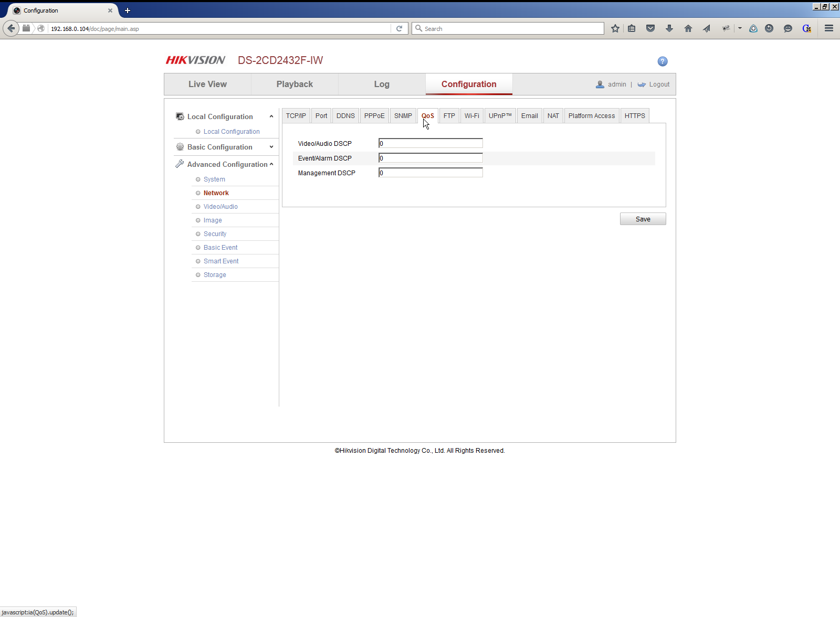Open Video/Audio settings in sidebar
840x617 pixels.
[x=220, y=207]
